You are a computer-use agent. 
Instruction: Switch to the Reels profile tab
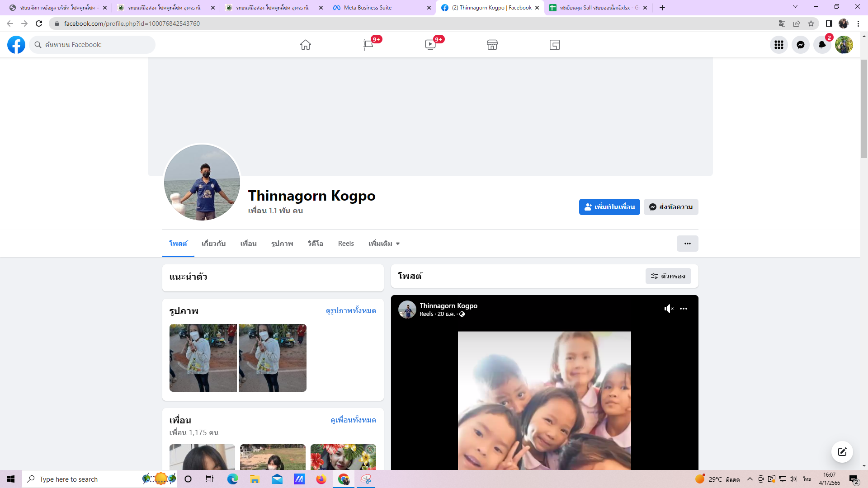point(346,244)
